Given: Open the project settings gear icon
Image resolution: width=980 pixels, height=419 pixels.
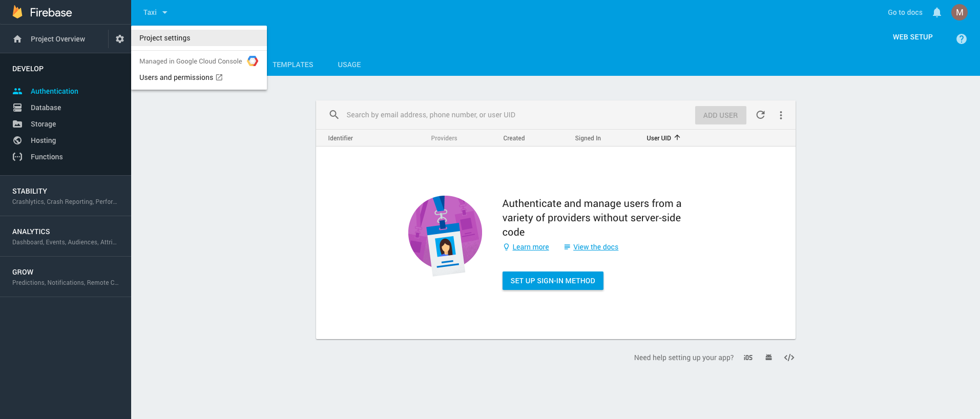Looking at the screenshot, I should pyautogui.click(x=120, y=39).
